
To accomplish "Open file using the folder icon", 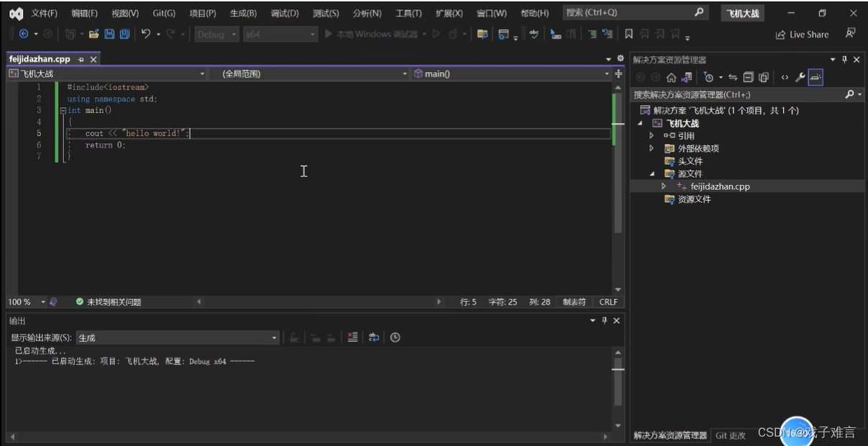I will (94, 34).
